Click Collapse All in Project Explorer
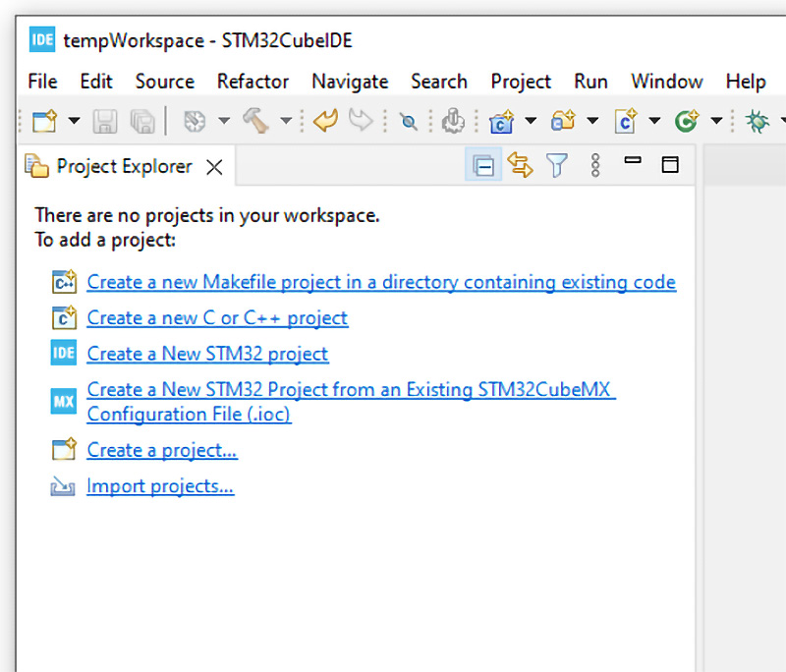The width and height of the screenshot is (786, 672). [x=483, y=165]
